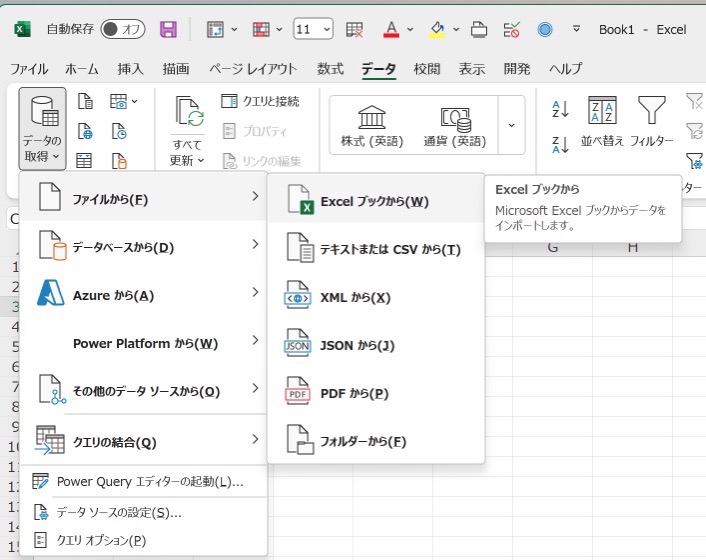Image resolution: width=706 pixels, height=560 pixels.
Task: Expand Power Platform から(W) submenu
Action: [143, 343]
